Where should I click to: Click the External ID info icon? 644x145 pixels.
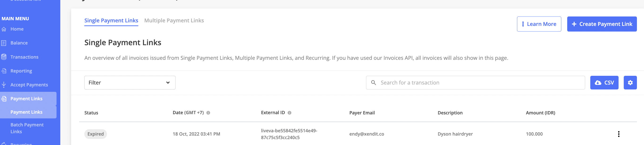pyautogui.click(x=289, y=113)
